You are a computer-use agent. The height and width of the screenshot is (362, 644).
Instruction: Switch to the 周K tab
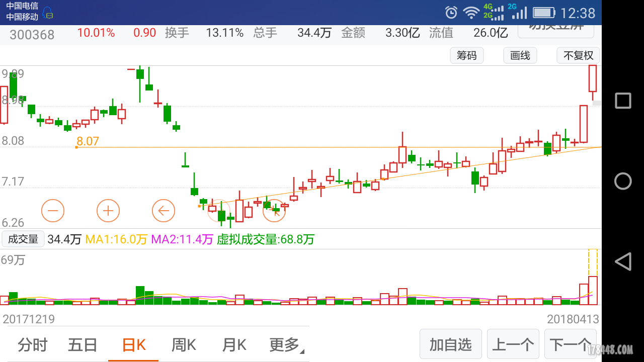pyautogui.click(x=184, y=345)
